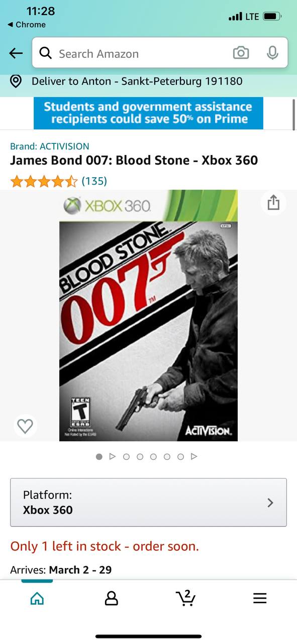The image size is (297, 644).
Task: Tap the back arrow icon
Action: pyautogui.click(x=16, y=53)
